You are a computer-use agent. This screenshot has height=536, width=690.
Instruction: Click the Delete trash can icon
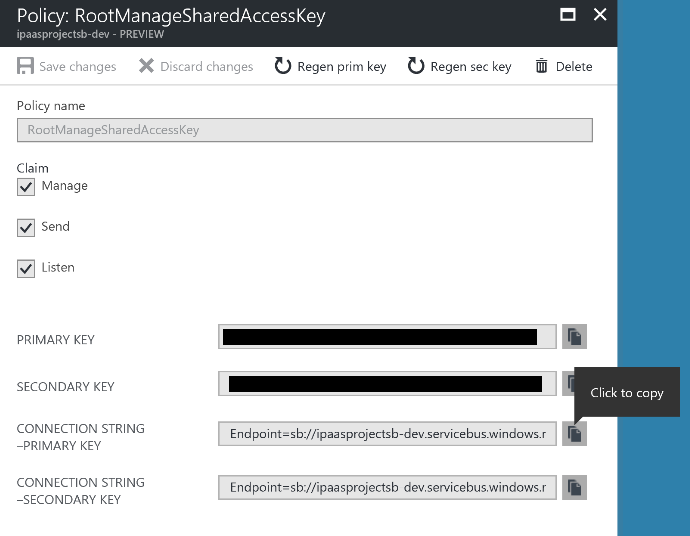[x=541, y=66]
